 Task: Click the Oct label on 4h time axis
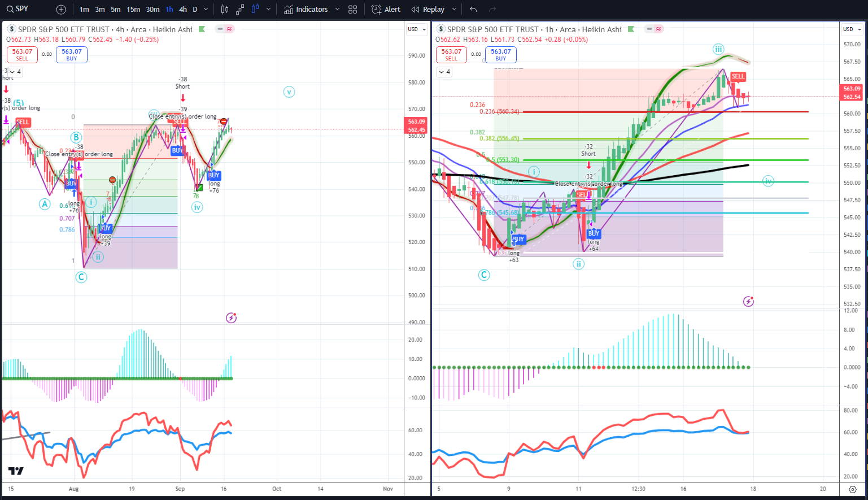pos(277,489)
